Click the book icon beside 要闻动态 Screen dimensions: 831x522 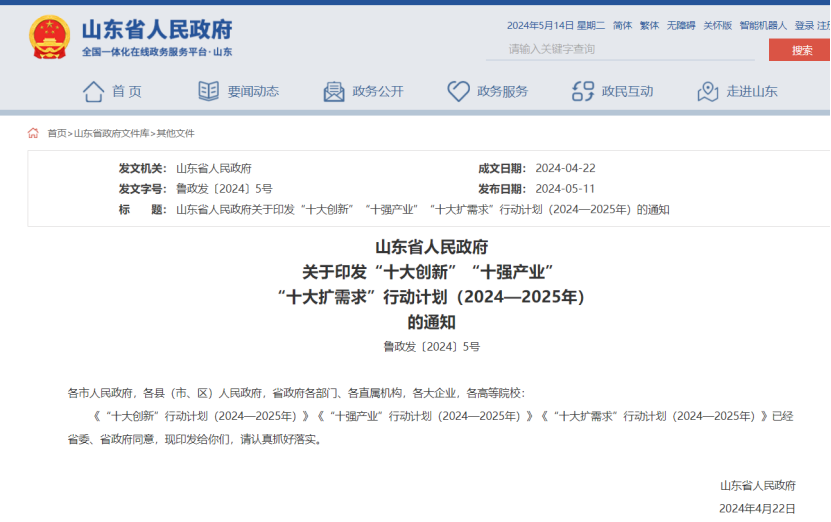[208, 92]
